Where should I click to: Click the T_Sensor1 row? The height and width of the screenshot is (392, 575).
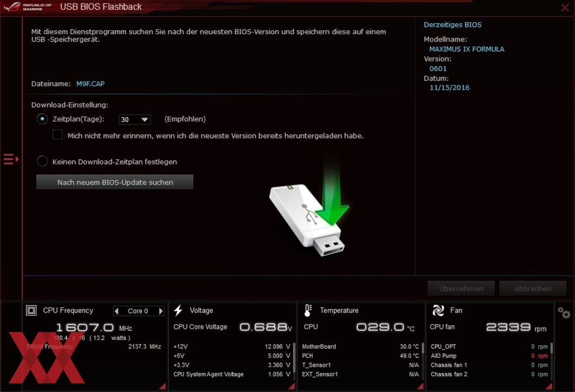click(x=360, y=365)
